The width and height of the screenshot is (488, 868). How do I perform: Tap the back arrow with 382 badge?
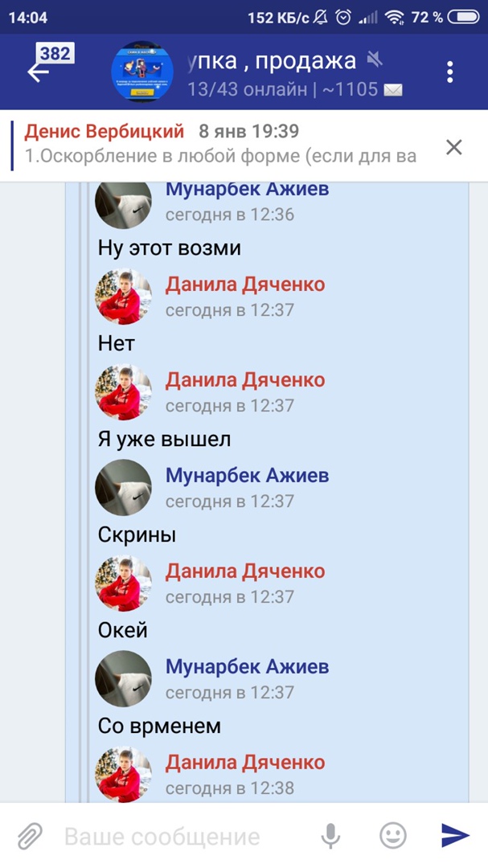(49, 64)
